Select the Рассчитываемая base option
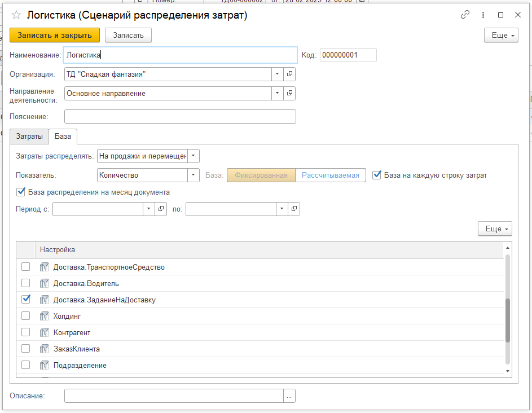The width and height of the screenshot is (532, 413). tap(330, 175)
